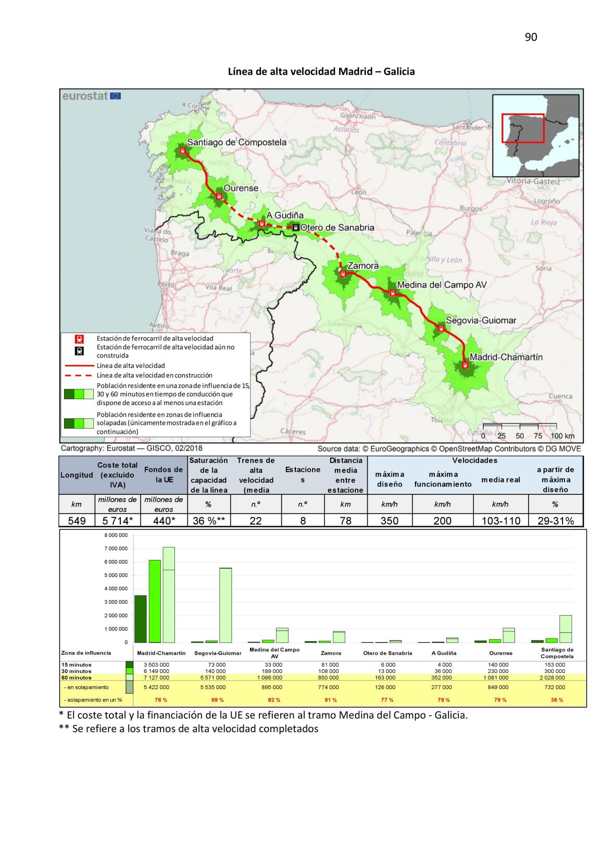Select the A Gudiña station icon

pyautogui.click(x=262, y=224)
